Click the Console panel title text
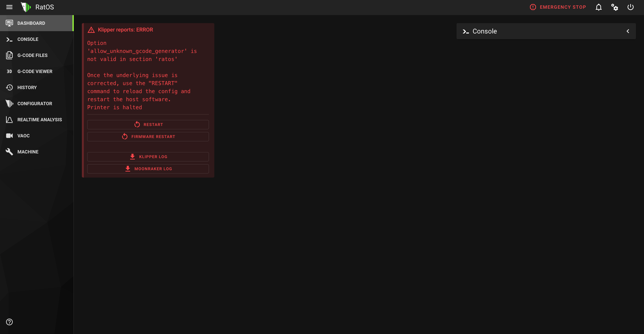The image size is (644, 334). (485, 31)
